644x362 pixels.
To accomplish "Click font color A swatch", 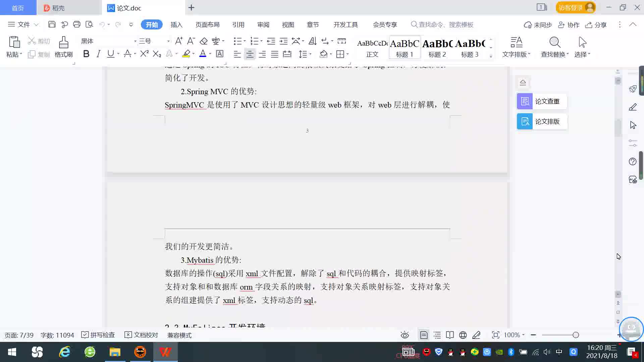I will point(203,54).
